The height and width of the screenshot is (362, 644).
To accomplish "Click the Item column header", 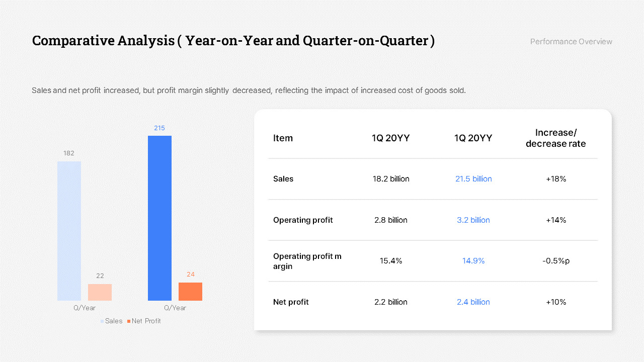I will (x=283, y=138).
